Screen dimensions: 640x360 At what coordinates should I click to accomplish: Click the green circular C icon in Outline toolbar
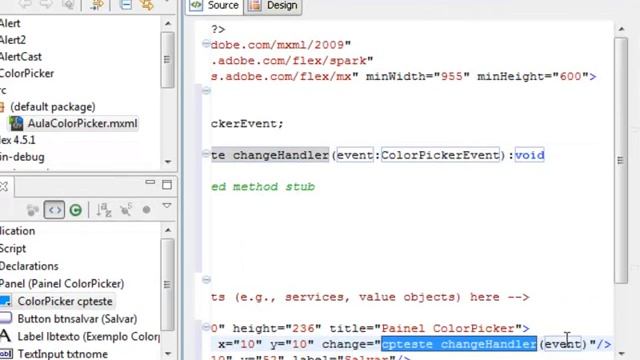click(76, 210)
